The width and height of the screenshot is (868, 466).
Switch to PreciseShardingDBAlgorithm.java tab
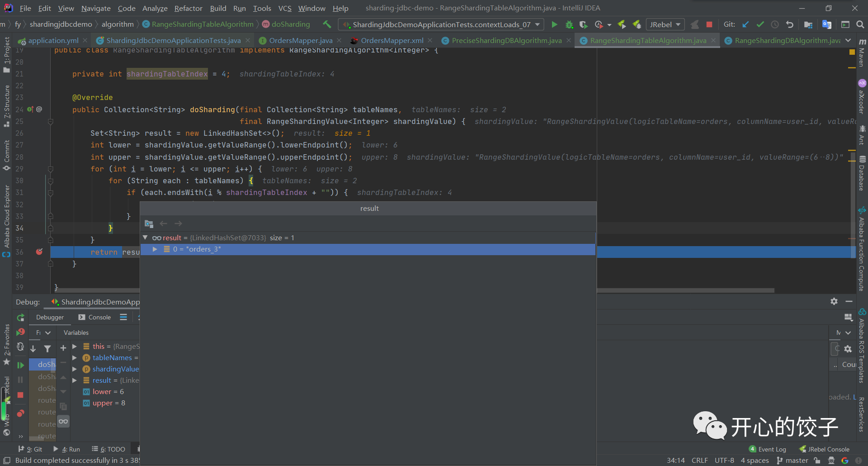point(507,40)
